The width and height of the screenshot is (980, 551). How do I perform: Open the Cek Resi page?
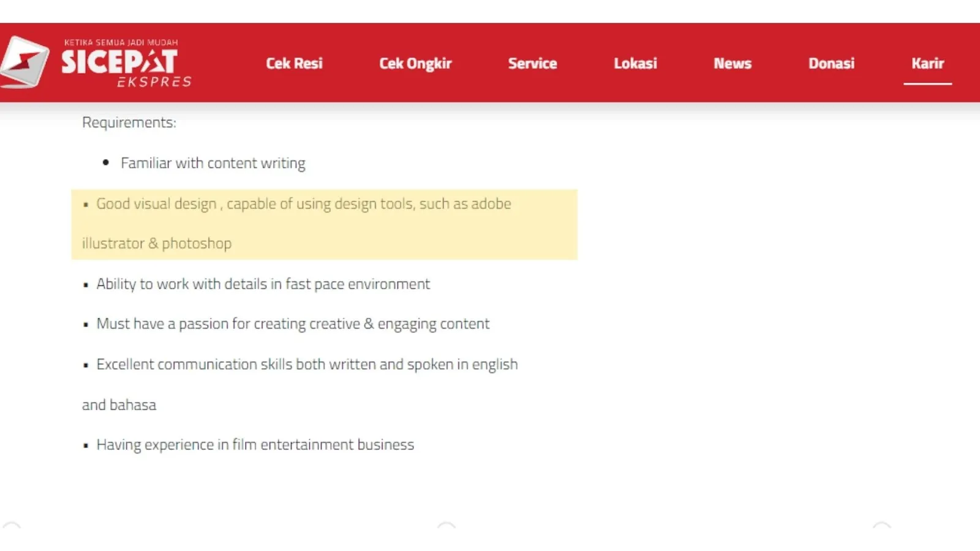coord(294,63)
